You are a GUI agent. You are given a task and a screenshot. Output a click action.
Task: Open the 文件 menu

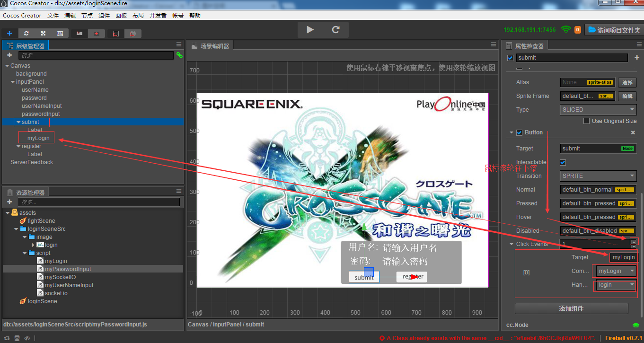point(53,15)
